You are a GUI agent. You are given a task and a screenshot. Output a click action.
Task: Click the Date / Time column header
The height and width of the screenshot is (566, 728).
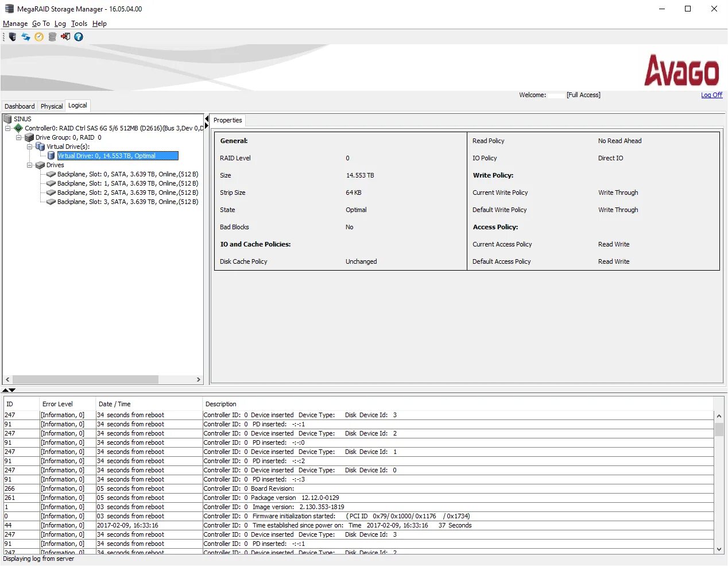[149, 404]
